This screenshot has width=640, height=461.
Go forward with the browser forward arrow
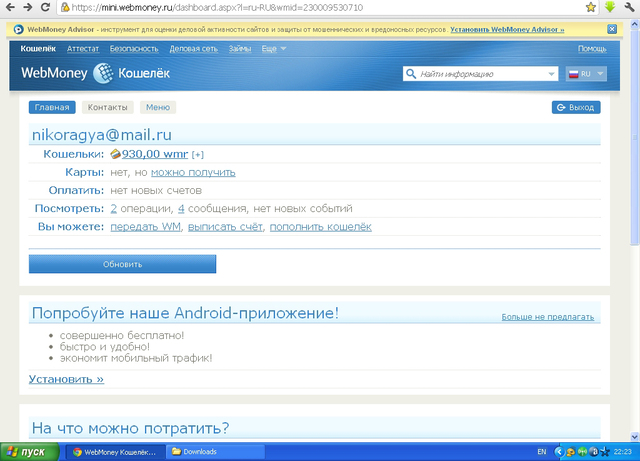[x=27, y=7]
